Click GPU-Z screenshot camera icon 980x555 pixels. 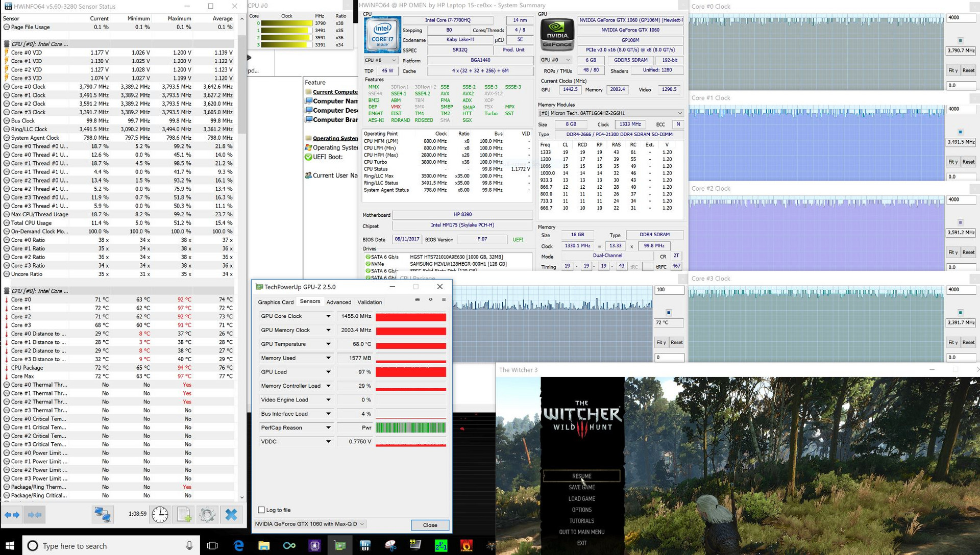point(418,300)
